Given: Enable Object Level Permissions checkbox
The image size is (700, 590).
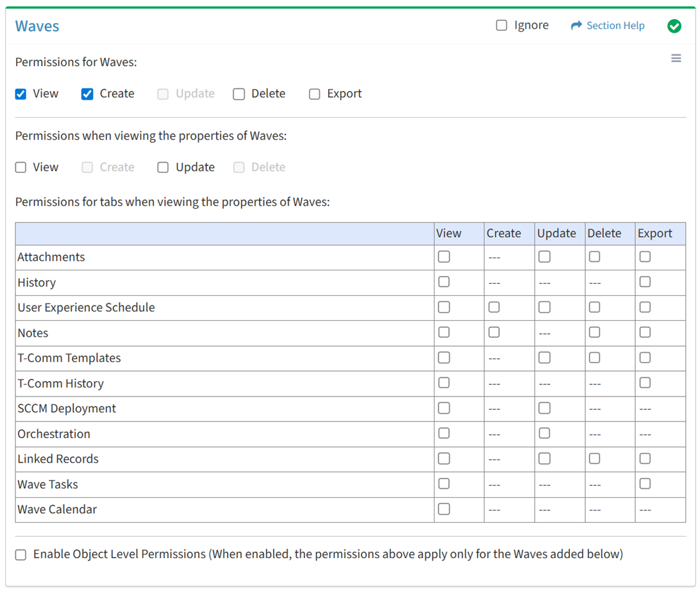Looking at the screenshot, I should 21,555.
